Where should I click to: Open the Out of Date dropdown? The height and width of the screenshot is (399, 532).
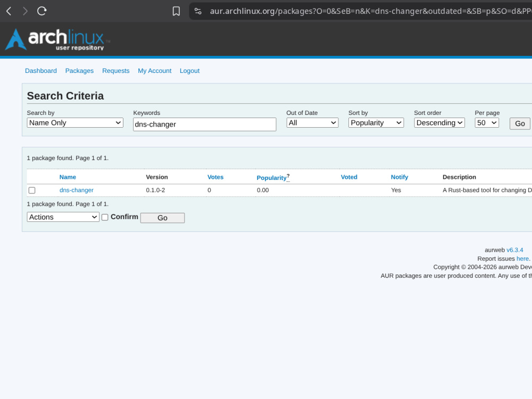312,123
